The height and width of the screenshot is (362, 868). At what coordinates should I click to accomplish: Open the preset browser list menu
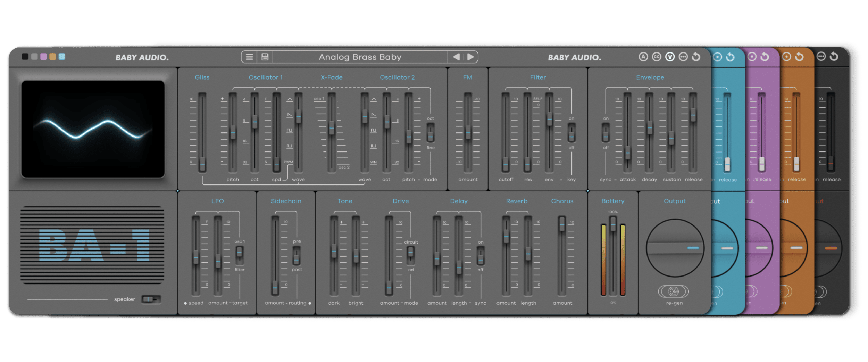pyautogui.click(x=249, y=57)
